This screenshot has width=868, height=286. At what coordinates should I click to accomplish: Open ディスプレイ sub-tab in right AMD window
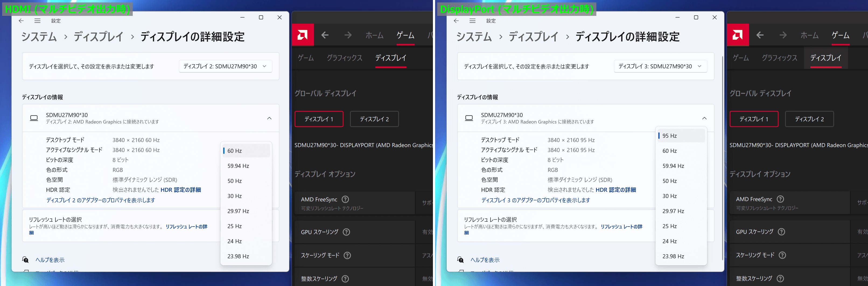pos(826,58)
